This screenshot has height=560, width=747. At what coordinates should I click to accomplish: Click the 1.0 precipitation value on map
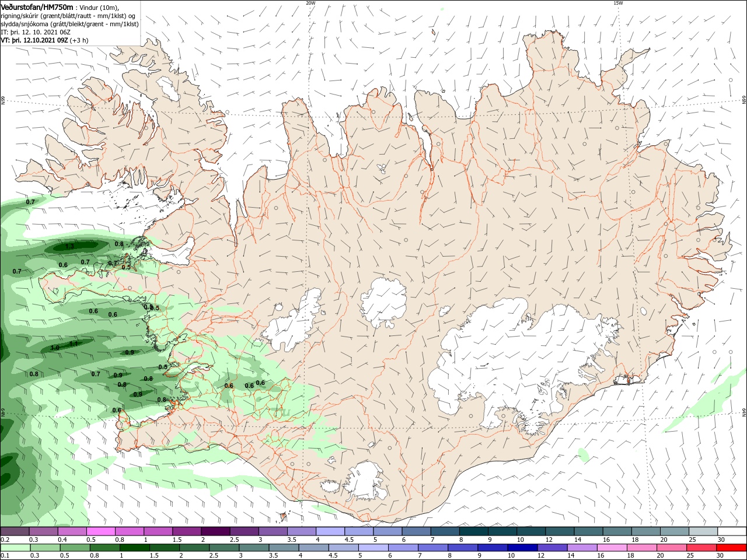(x=55, y=348)
